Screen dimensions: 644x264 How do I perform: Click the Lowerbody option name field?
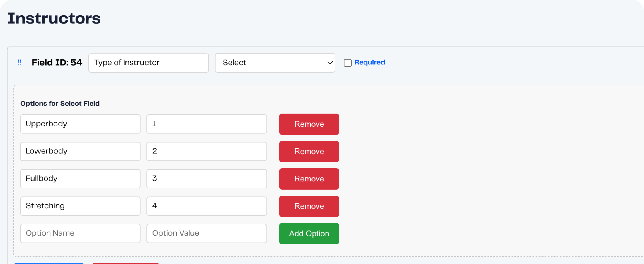[x=80, y=151]
